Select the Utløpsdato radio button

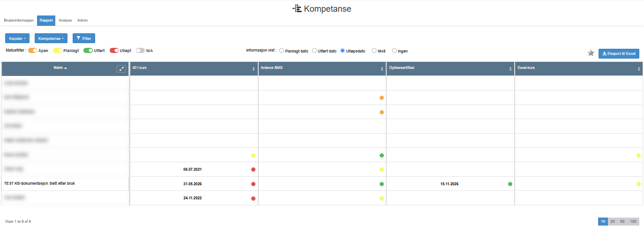343,51
